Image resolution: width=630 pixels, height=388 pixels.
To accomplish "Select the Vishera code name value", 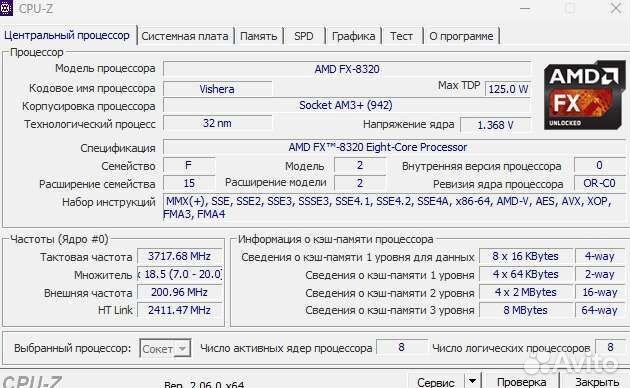I will click(x=217, y=89).
